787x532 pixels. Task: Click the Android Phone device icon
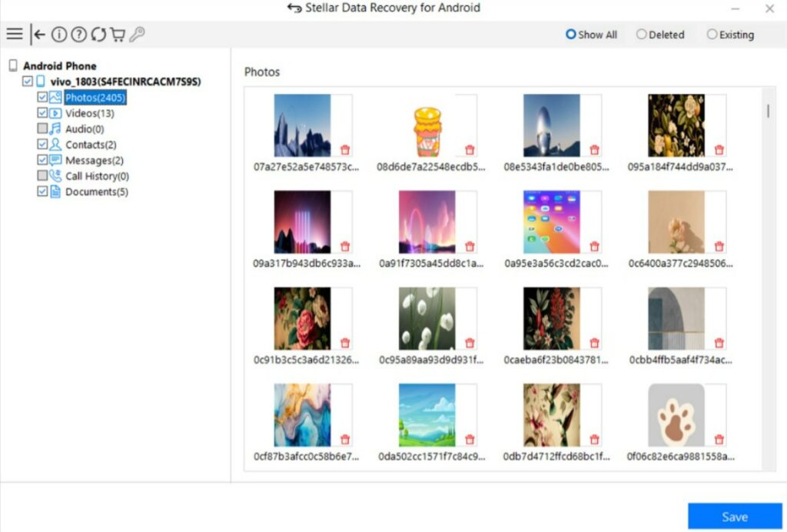point(13,65)
